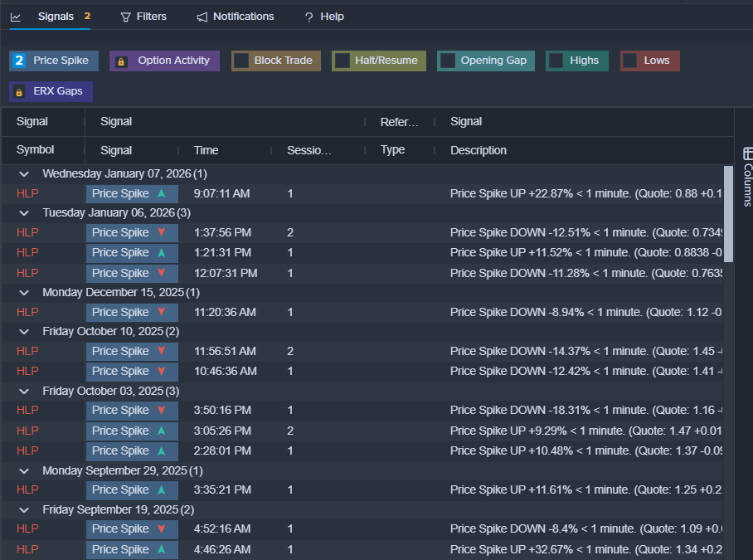Click the Notifications megaphone icon

pos(202,17)
